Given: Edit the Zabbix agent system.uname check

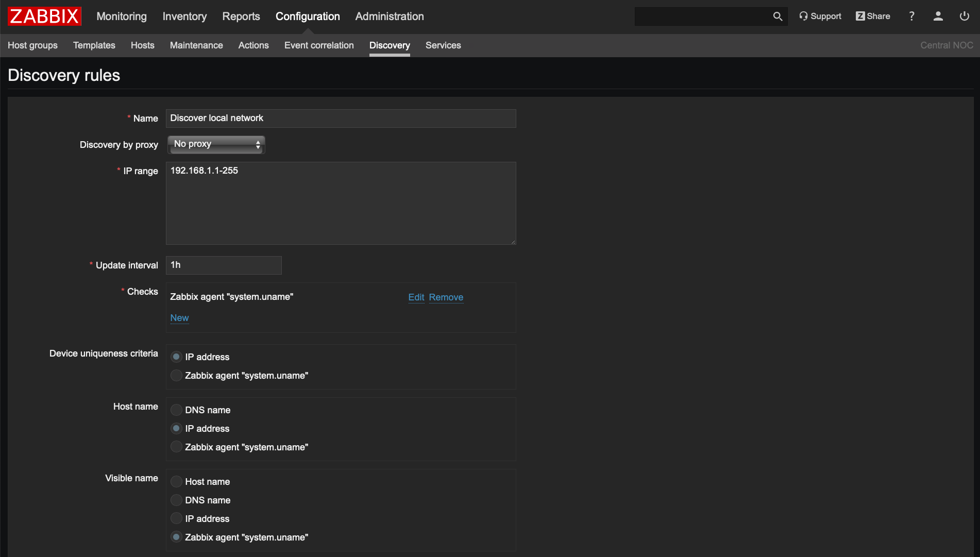Looking at the screenshot, I should coord(415,297).
